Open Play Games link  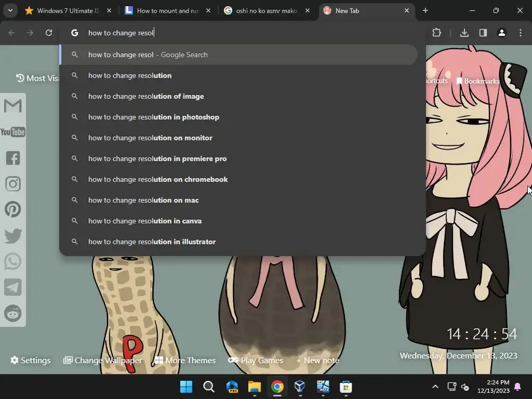click(256, 360)
